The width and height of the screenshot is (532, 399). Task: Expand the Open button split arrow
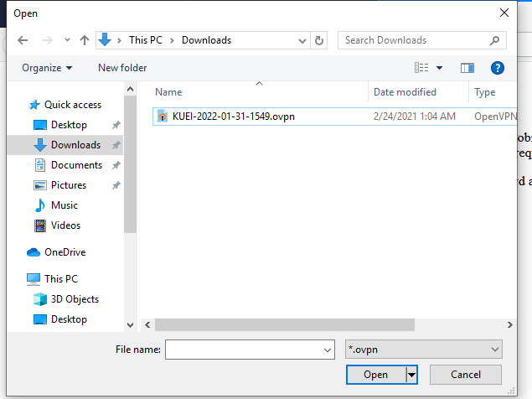411,375
